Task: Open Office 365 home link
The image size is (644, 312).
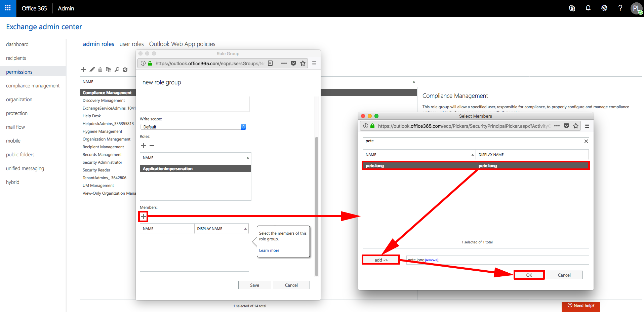Action: click(x=34, y=8)
